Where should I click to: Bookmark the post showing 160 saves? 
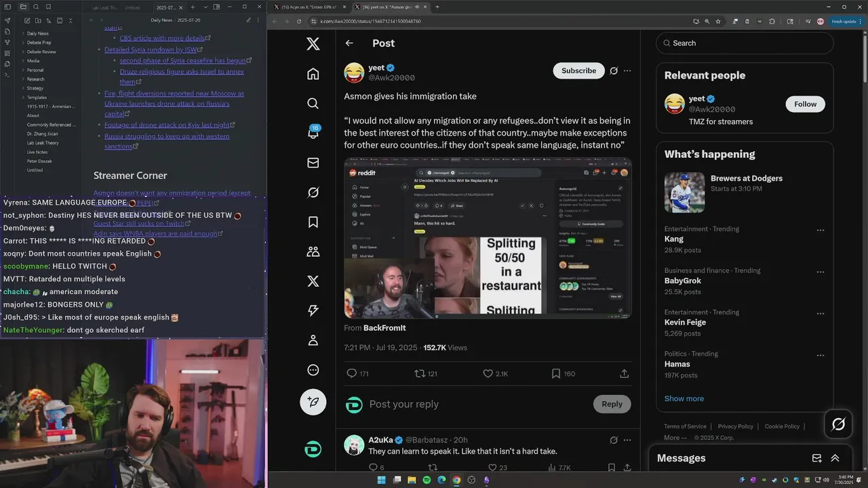555,373
